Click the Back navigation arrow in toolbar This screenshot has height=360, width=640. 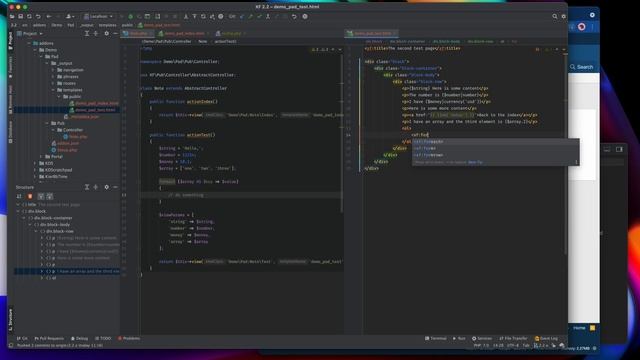[x=49, y=16]
